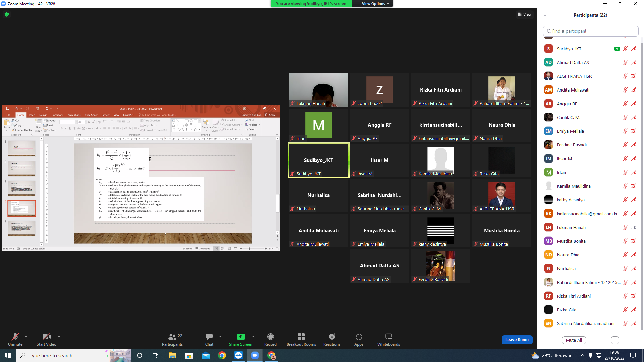
Task: Toggle the Participants panel from the toolbar
Action: pyautogui.click(x=172, y=339)
